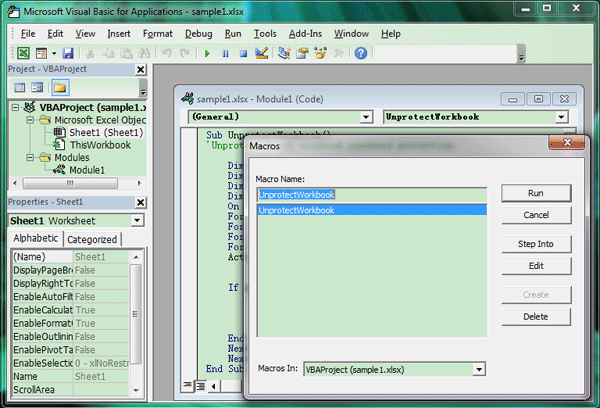Open the Insert UserForm dropdown arrow
The image size is (600, 408).
54,53
